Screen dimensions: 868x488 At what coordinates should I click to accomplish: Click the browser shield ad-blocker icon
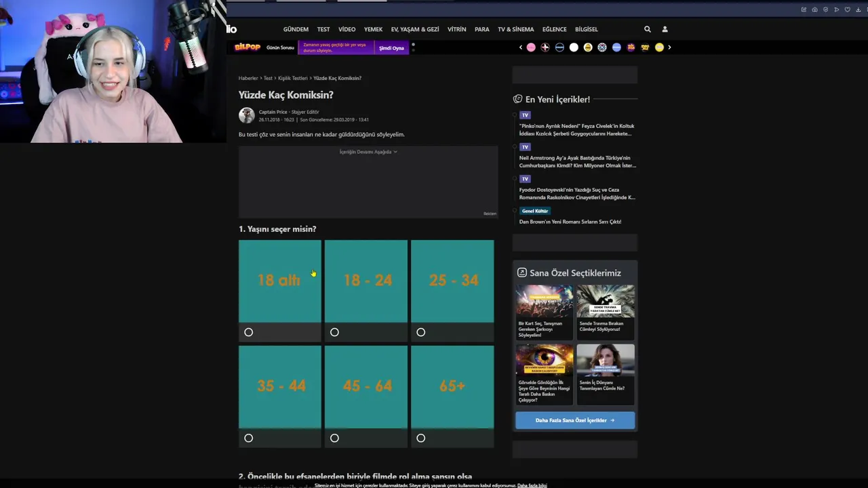point(825,9)
